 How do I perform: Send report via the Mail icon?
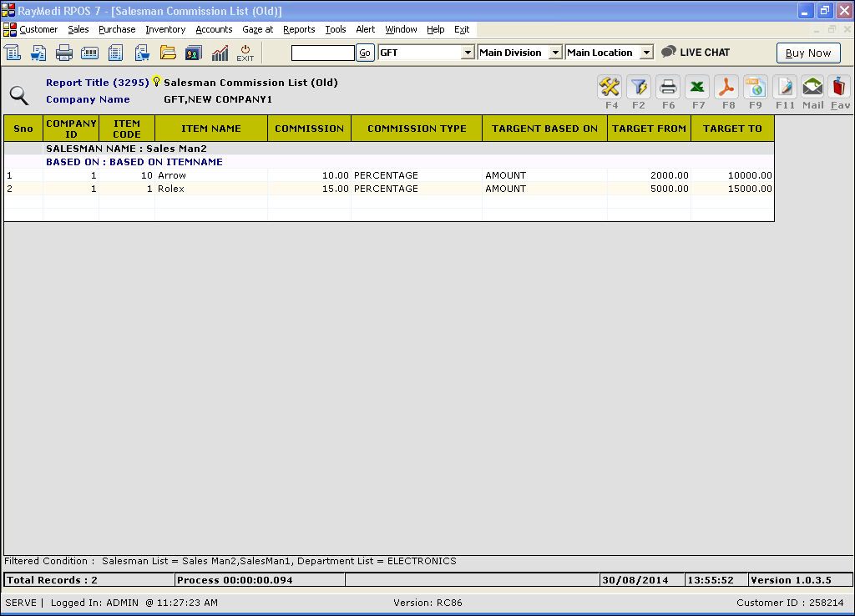812,87
